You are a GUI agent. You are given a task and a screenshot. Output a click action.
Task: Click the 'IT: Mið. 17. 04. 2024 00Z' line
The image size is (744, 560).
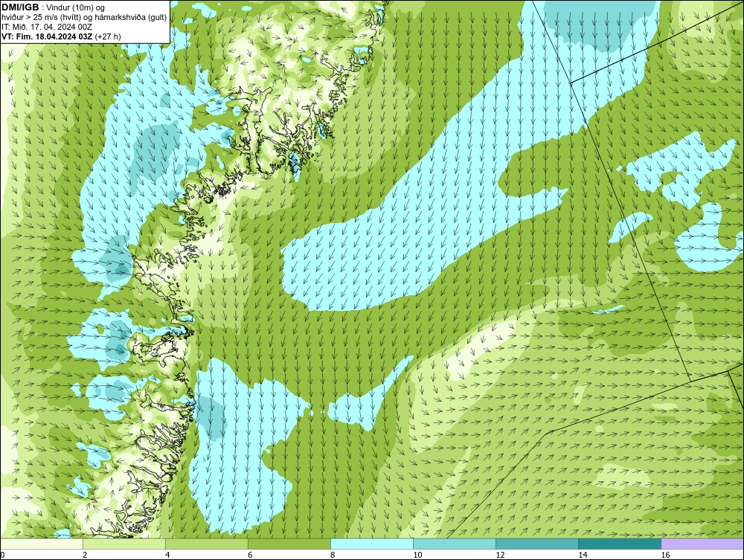(46, 27)
